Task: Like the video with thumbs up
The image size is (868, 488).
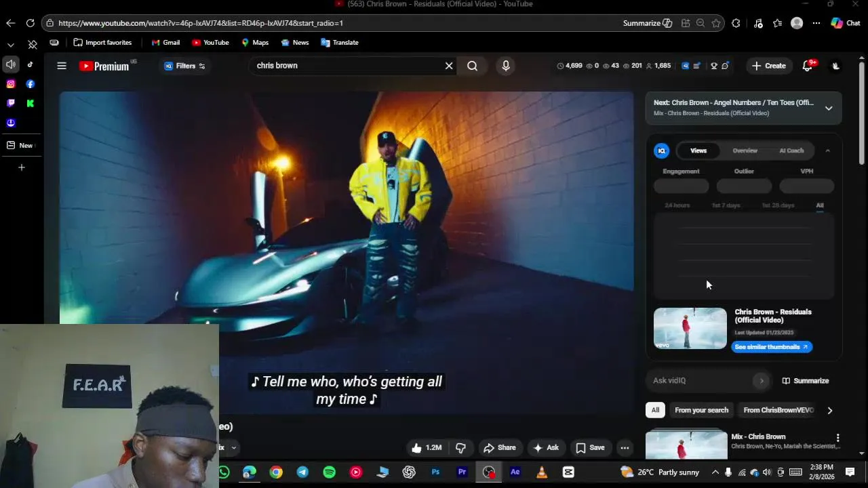Action: 427,447
